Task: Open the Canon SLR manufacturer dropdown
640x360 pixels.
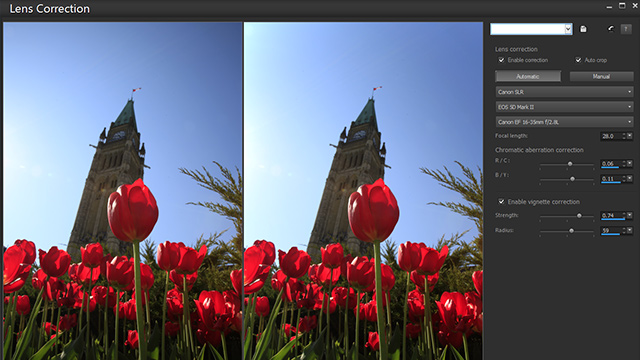Action: 564,92
